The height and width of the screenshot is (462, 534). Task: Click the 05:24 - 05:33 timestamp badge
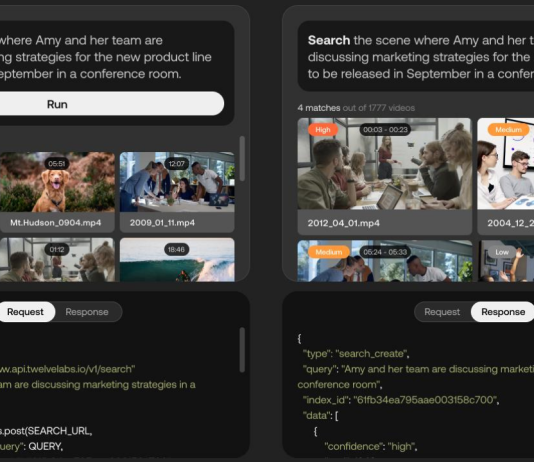[385, 252]
